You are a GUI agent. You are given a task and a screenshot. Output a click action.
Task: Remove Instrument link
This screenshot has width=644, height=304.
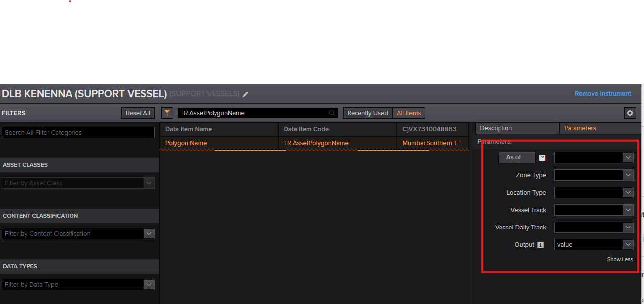click(603, 94)
